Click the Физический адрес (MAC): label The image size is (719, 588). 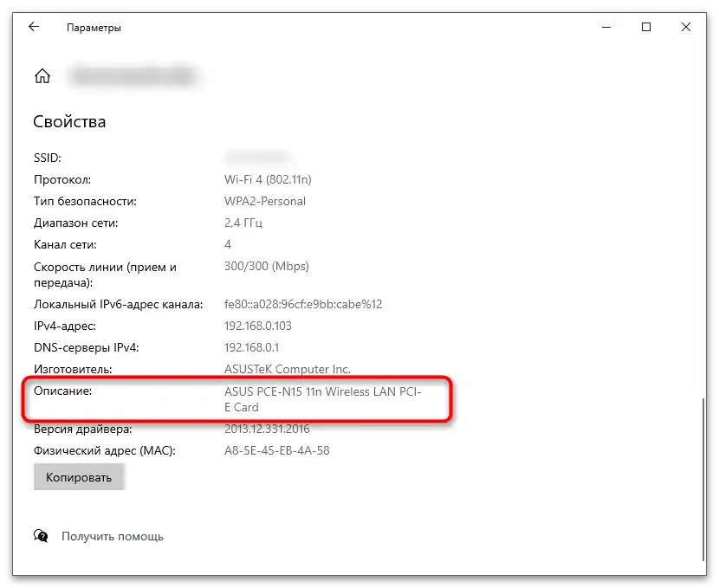tap(105, 451)
